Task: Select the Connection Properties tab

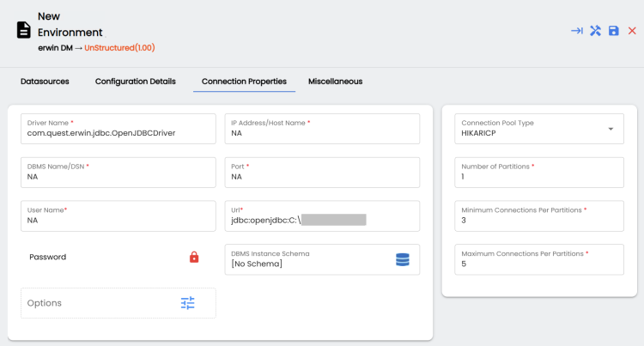Action: [244, 82]
